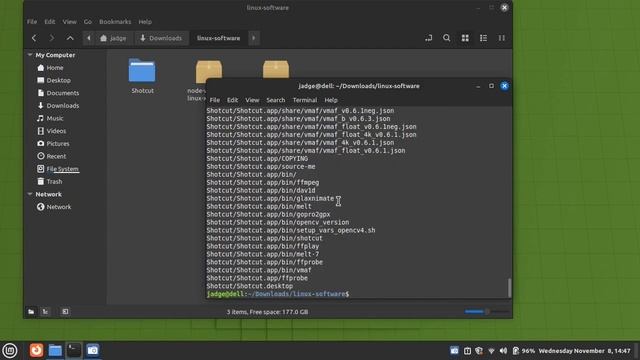The width and height of the screenshot is (640, 360).
Task: Collapse the Network section
Action: click(x=30, y=194)
